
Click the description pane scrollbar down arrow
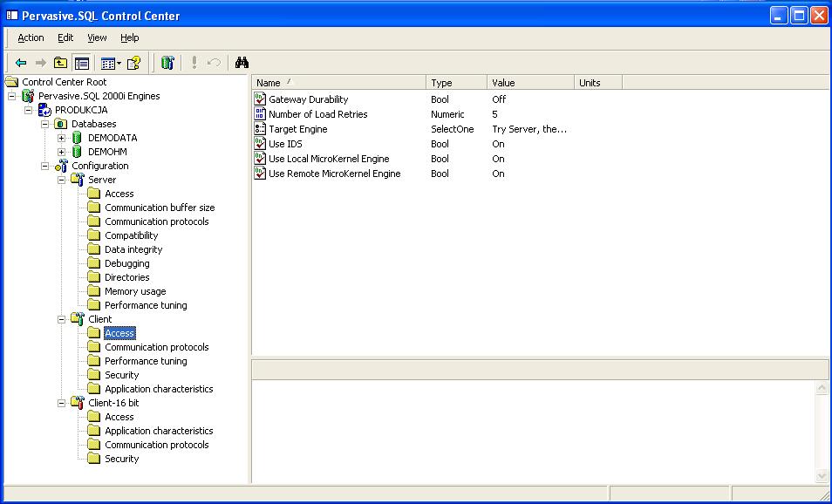(822, 475)
